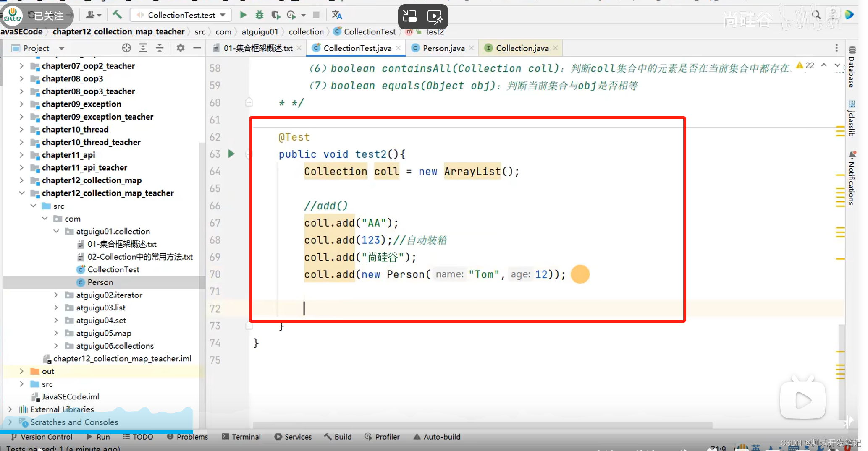Viewport: 868px width, 451px height.
Task: Click the video picture-in-picture overlay icon
Action: tap(409, 16)
